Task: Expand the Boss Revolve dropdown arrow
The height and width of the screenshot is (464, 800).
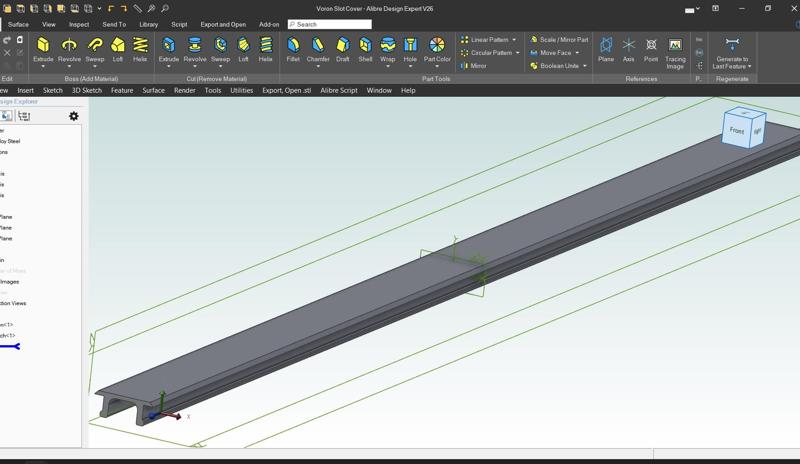Action: (69, 66)
